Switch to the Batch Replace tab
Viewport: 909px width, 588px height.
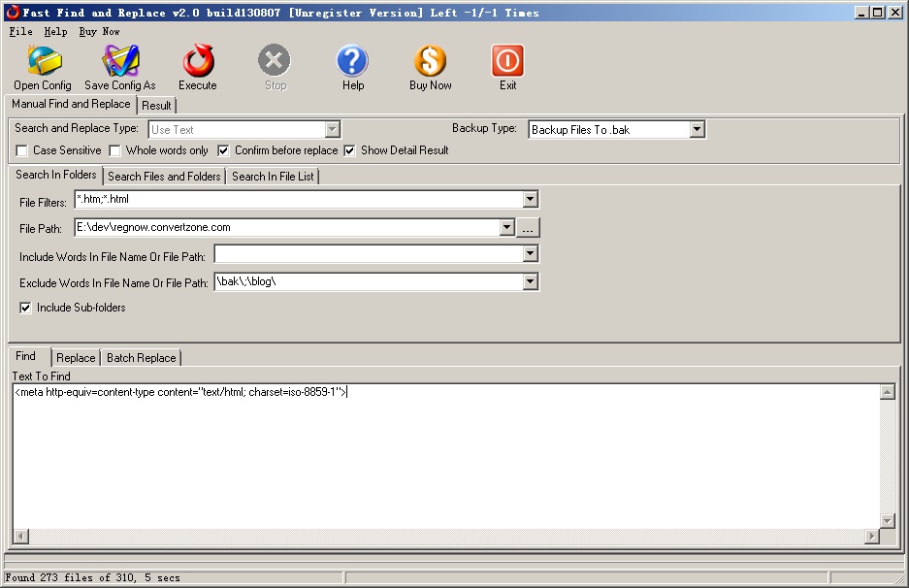[142, 358]
